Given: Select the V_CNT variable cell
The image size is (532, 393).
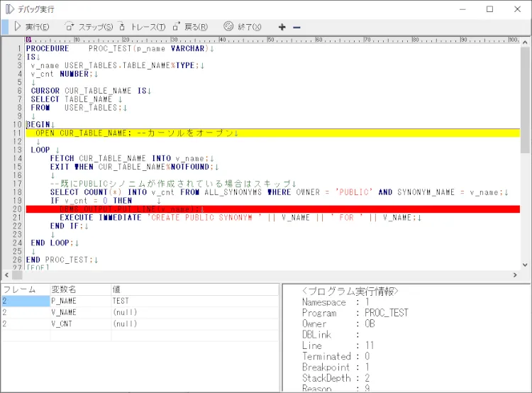Looking at the screenshot, I should pyautogui.click(x=81, y=323).
